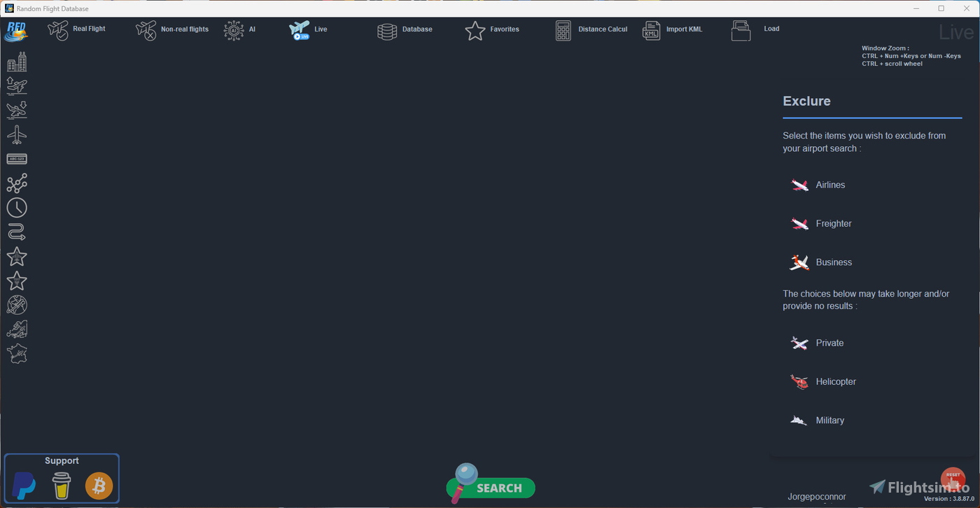Image resolution: width=980 pixels, height=508 pixels.
Task: Select the ABC-123 flight number icon
Action: (17, 159)
